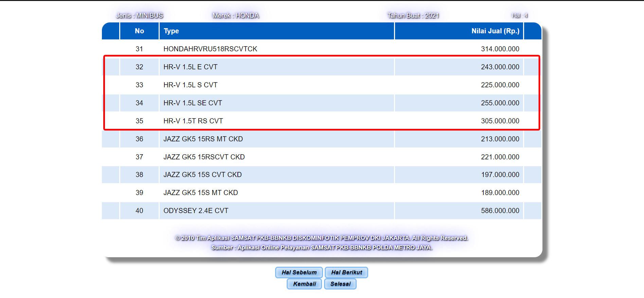Go to next page with Hal Berikut

[x=346, y=272]
